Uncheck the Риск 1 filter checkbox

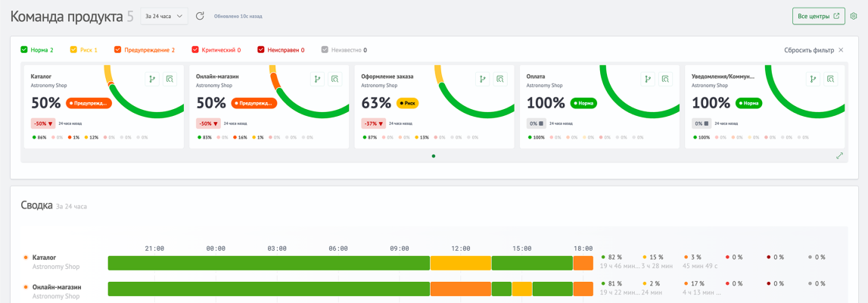click(73, 50)
